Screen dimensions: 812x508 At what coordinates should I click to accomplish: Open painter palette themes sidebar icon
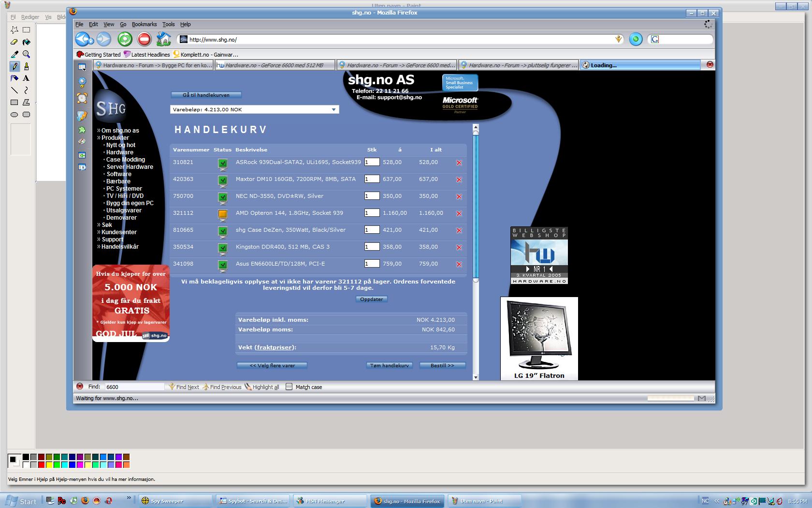click(x=82, y=142)
